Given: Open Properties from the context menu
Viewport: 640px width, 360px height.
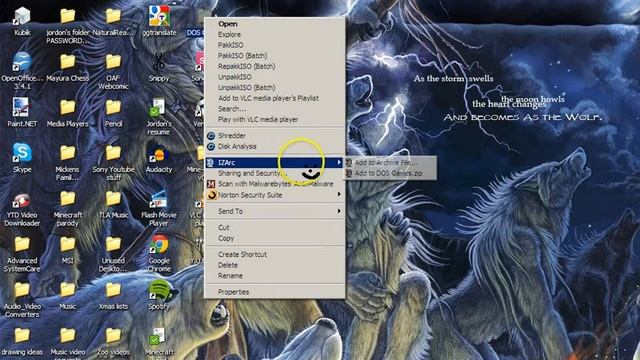Looking at the screenshot, I should (x=274, y=292).
